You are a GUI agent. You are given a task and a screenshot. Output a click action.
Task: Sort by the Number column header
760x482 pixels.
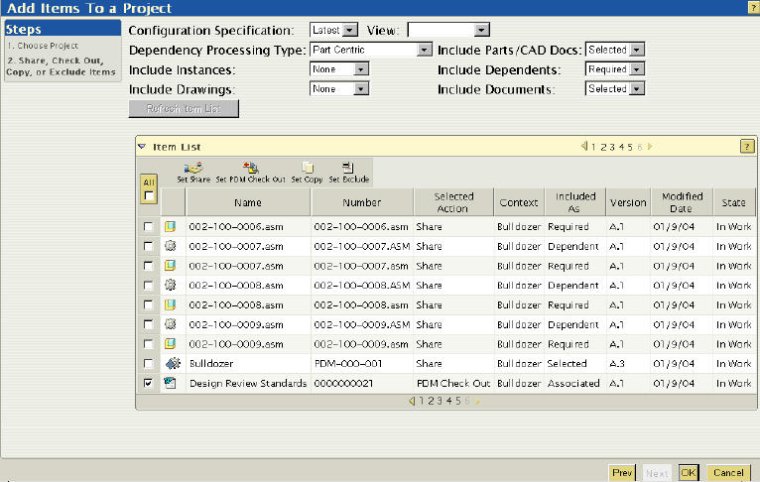point(362,202)
